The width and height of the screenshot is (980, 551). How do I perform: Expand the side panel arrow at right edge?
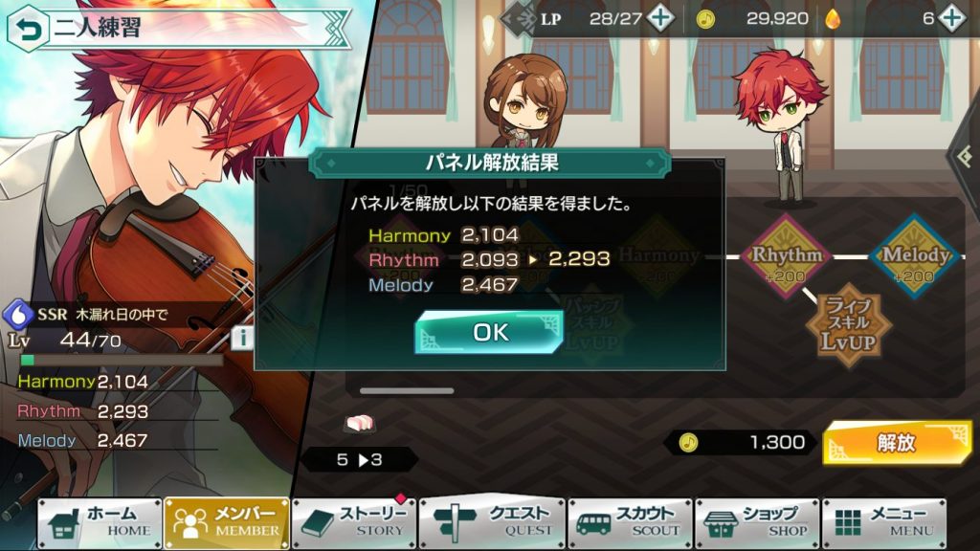pos(966,155)
